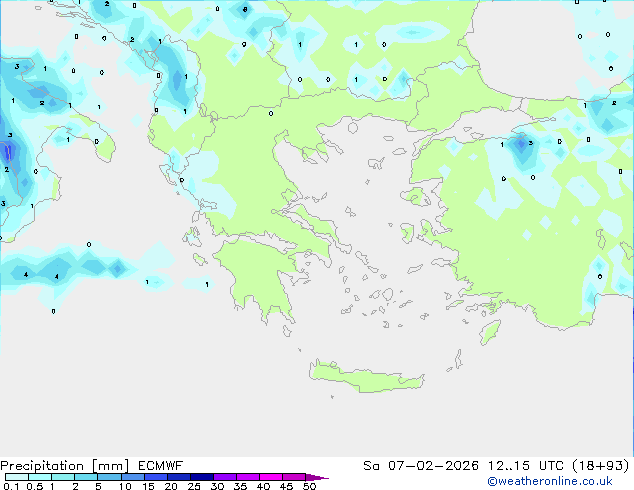Click the legend label '0.5'

35,486
